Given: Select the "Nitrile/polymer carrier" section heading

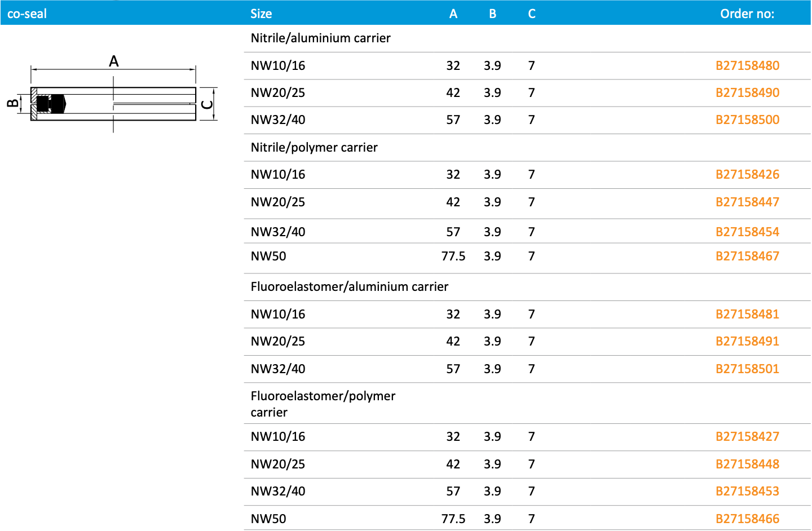Looking at the screenshot, I should click(314, 147).
